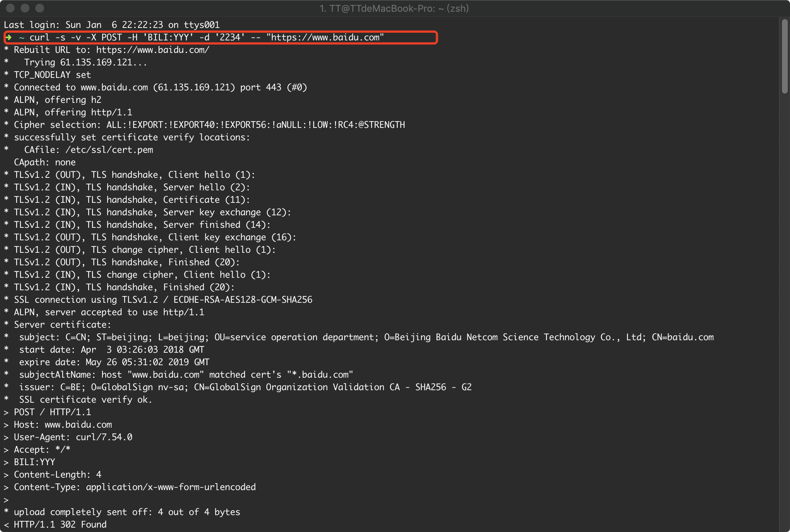The image size is (790, 532).
Task: Click the 'Accept: */*' header line
Action: pyautogui.click(x=37, y=450)
